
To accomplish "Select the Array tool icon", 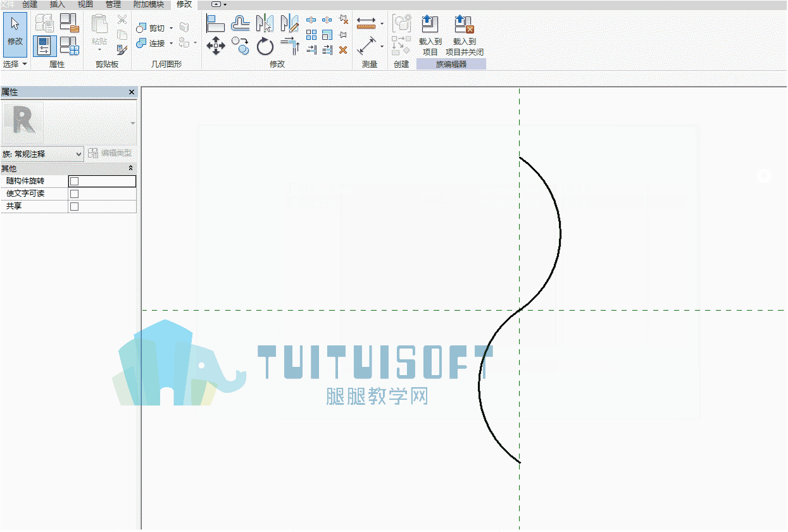I will tap(311, 35).
